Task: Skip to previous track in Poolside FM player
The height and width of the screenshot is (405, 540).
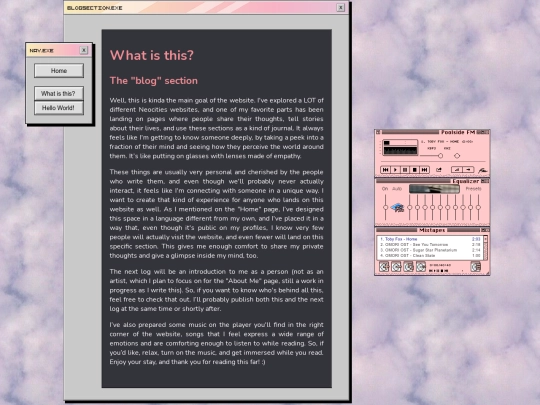Action: pos(385,169)
